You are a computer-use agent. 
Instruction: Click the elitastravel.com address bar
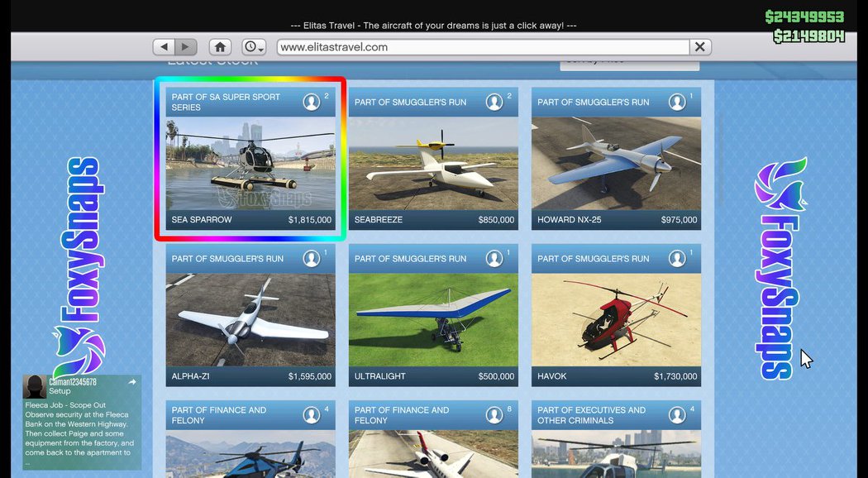click(x=484, y=47)
